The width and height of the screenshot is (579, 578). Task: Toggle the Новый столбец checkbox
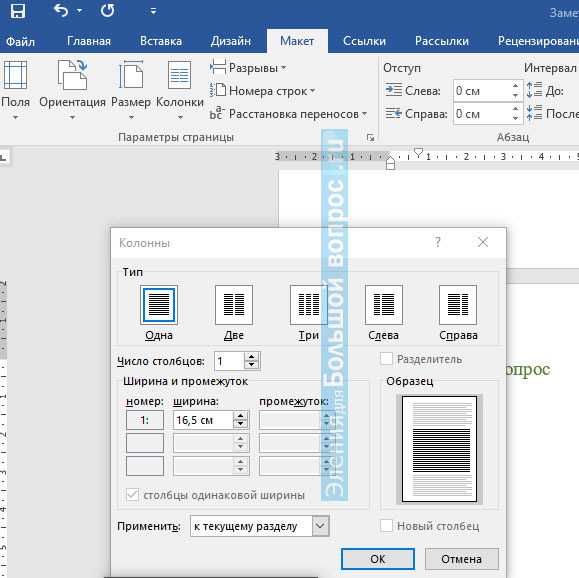point(386,525)
